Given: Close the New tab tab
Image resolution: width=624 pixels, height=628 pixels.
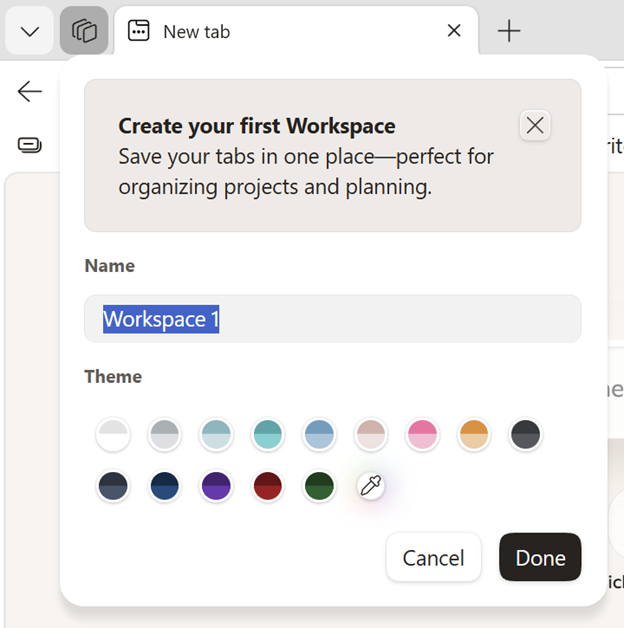Looking at the screenshot, I should (x=454, y=31).
